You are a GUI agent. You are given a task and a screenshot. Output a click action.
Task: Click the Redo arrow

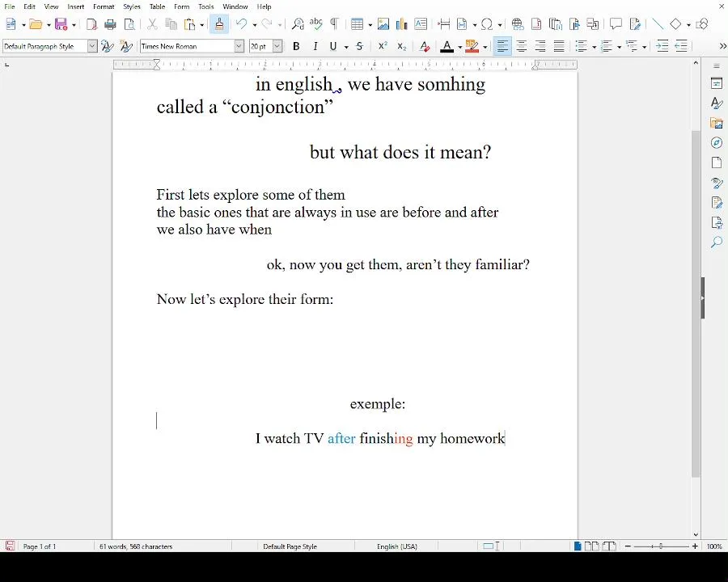click(x=267, y=24)
